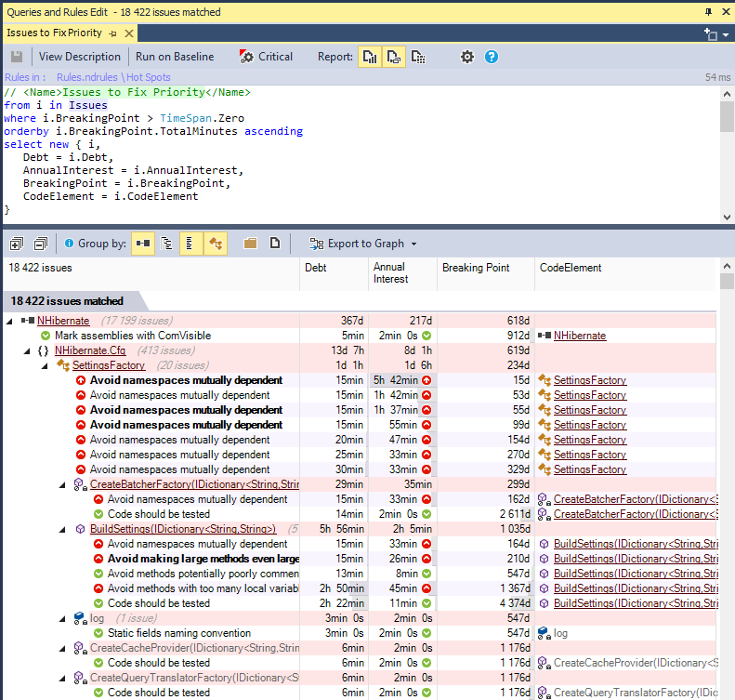Toggle group by type
This screenshot has width=735, height=700.
click(x=216, y=244)
